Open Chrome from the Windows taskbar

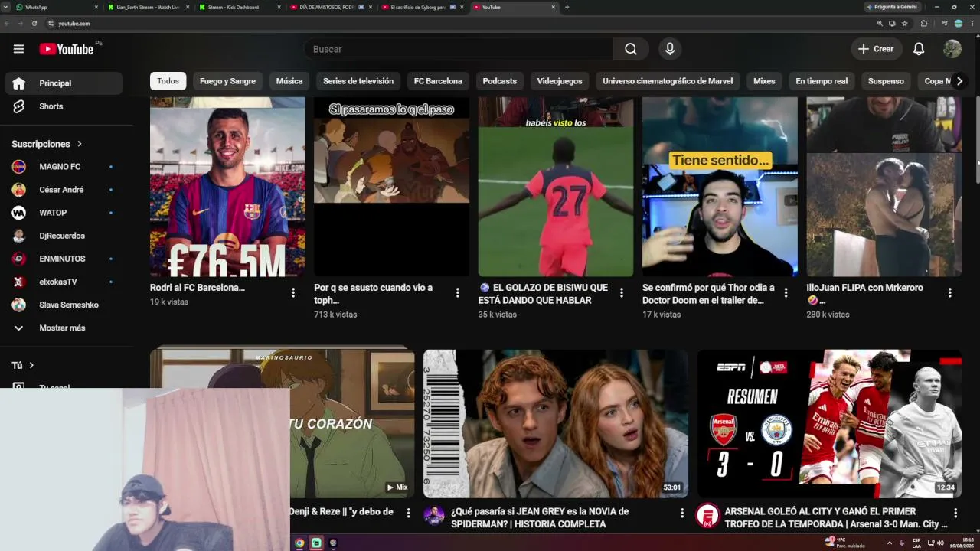coord(299,543)
